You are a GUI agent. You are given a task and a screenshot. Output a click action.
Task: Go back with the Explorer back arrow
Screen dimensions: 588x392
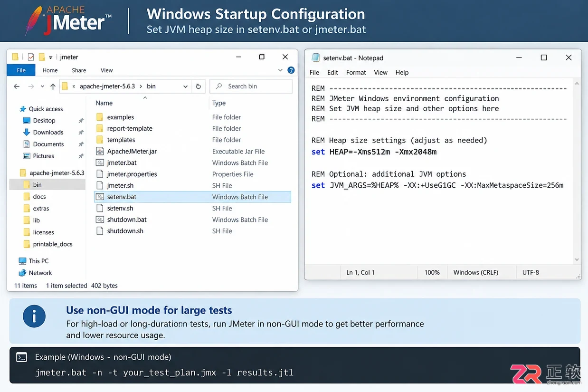17,86
